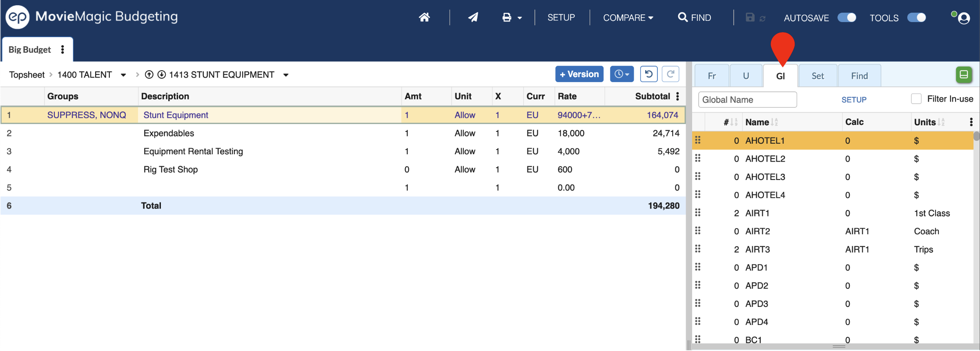Open the Find tab in side panel
This screenshot has height=351, width=980.
860,76
